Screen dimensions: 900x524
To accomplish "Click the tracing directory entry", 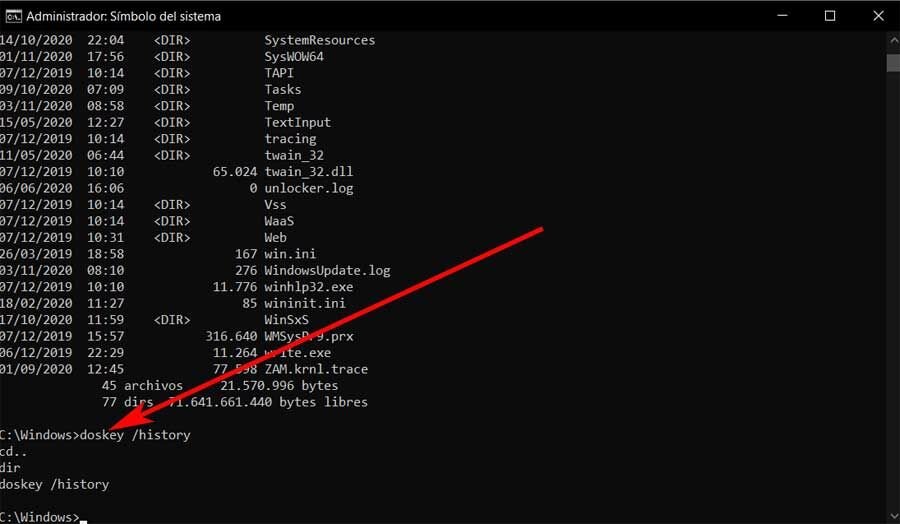I will tap(290, 139).
